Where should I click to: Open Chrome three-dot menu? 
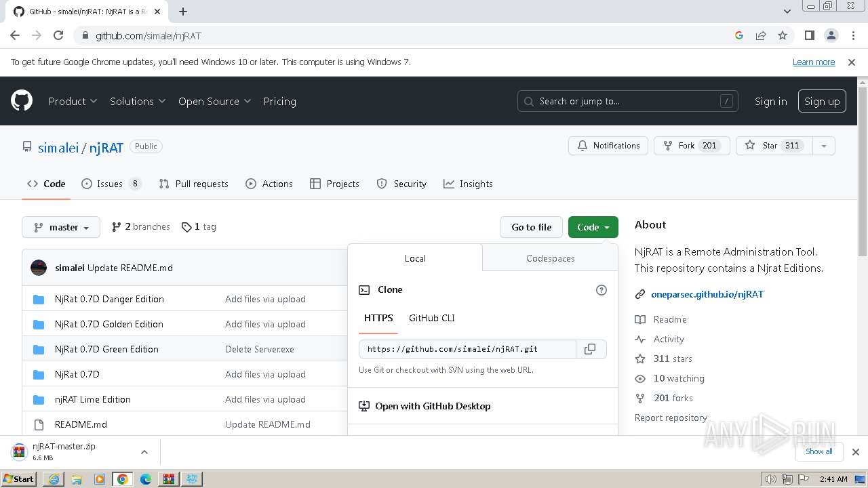tap(852, 35)
